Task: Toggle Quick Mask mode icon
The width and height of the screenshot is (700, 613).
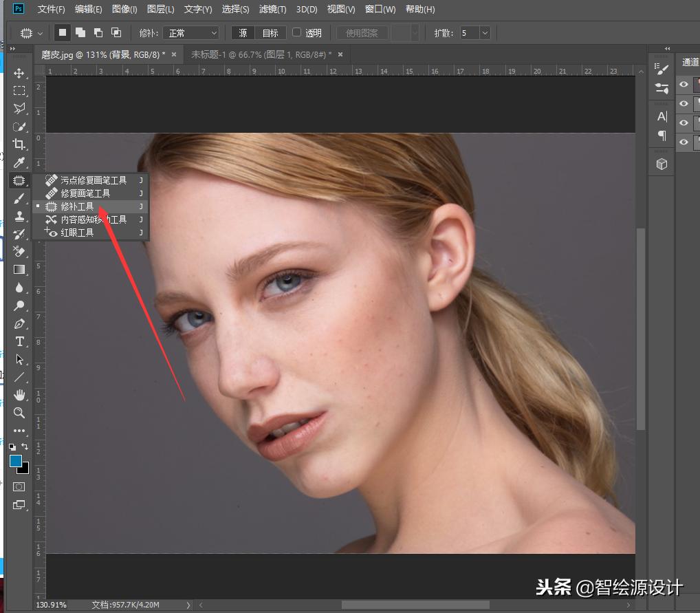Action: click(x=19, y=486)
